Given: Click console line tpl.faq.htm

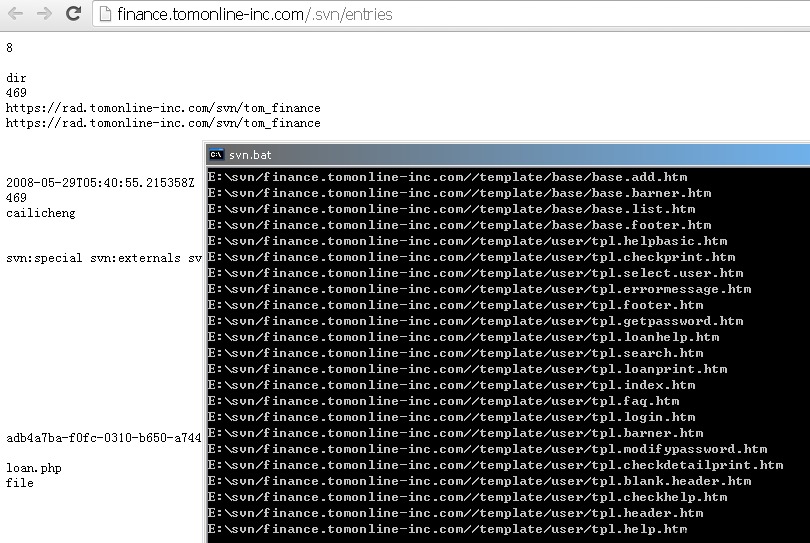Looking at the screenshot, I should point(443,401).
